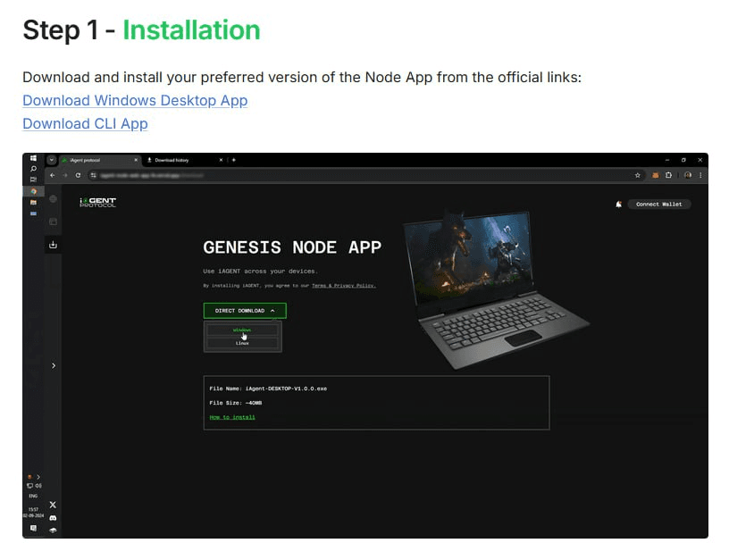Click the laptop product image
The width and height of the screenshot is (729, 560).
496,288
